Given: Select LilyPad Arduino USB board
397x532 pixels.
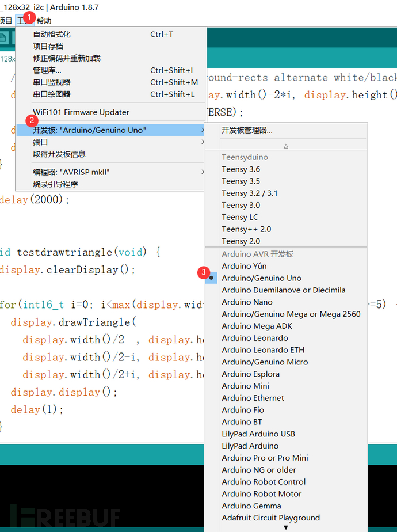Looking at the screenshot, I should tap(258, 434).
